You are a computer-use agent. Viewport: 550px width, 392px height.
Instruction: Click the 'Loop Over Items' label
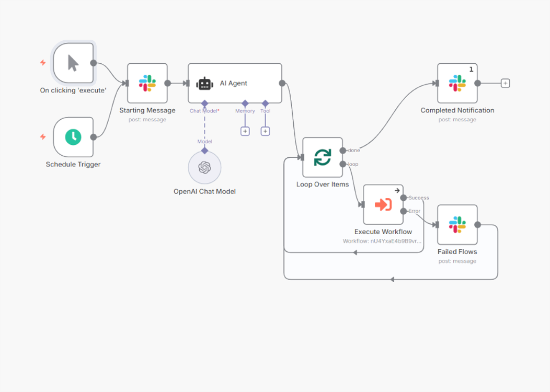[x=323, y=184]
